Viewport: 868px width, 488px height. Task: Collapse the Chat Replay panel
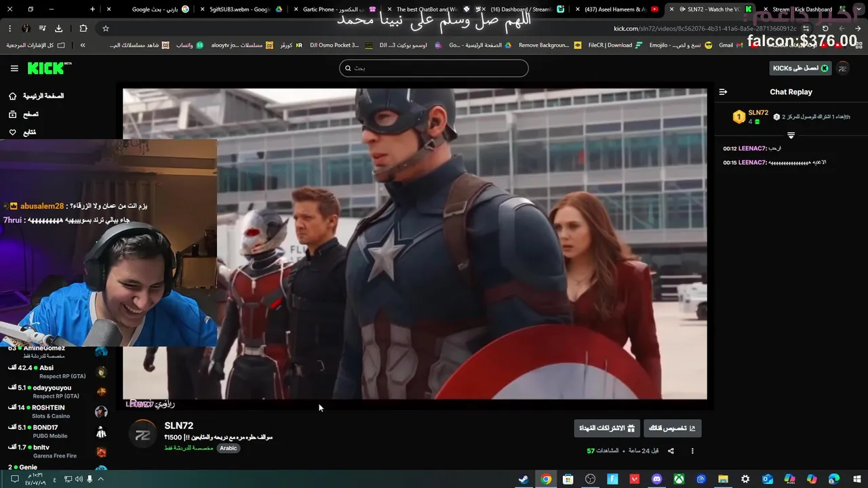[723, 92]
